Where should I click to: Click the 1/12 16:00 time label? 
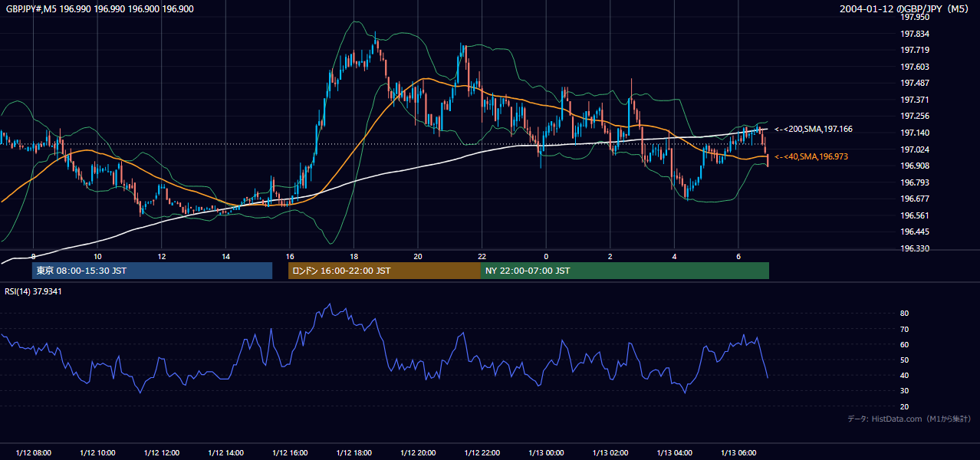click(x=290, y=452)
